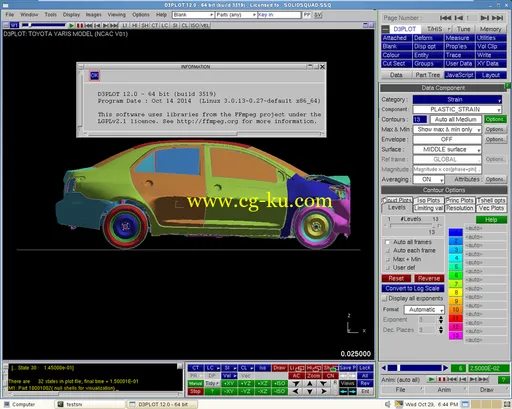Click the right arrow view rotation button
Viewport: 512px width, 409px height.
(x=324, y=391)
